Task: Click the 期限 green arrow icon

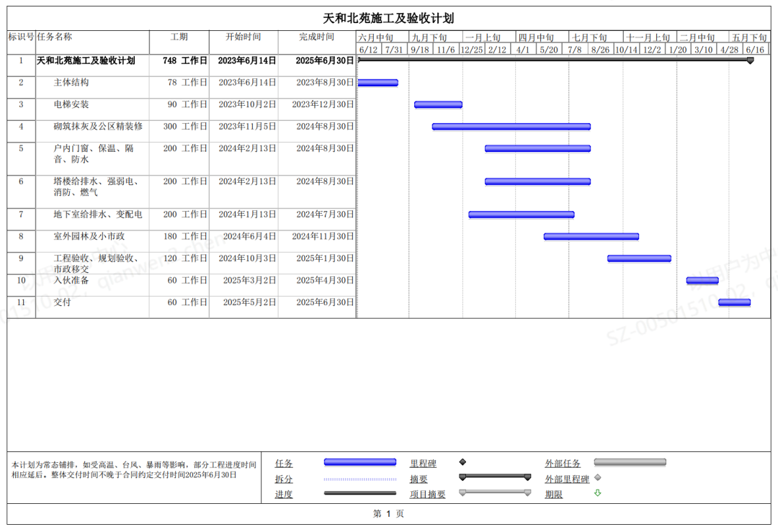Action: point(597,493)
